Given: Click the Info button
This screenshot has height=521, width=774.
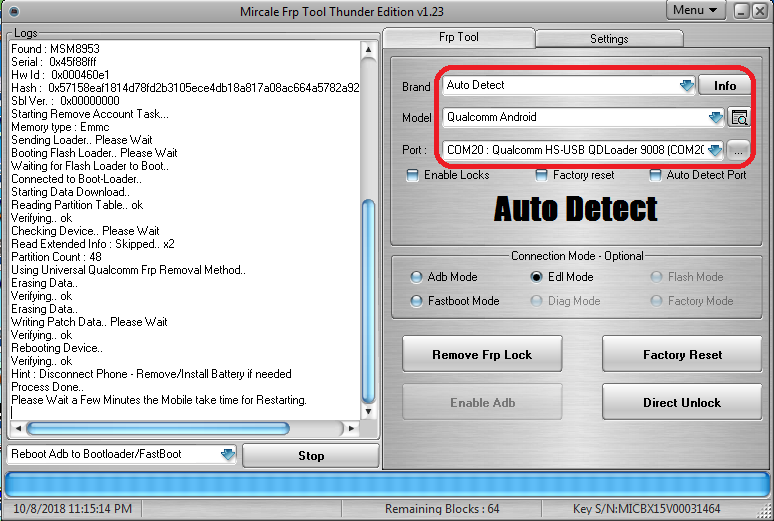Looking at the screenshot, I should click(725, 85).
